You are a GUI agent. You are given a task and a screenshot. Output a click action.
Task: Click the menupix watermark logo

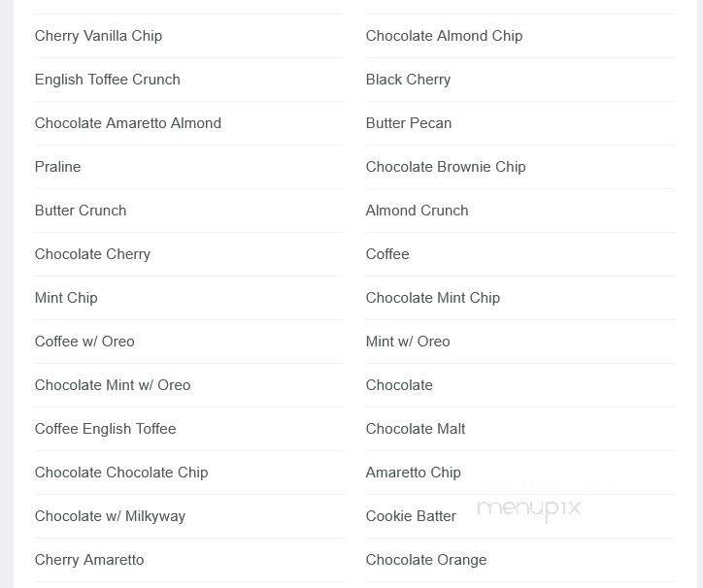point(529,506)
